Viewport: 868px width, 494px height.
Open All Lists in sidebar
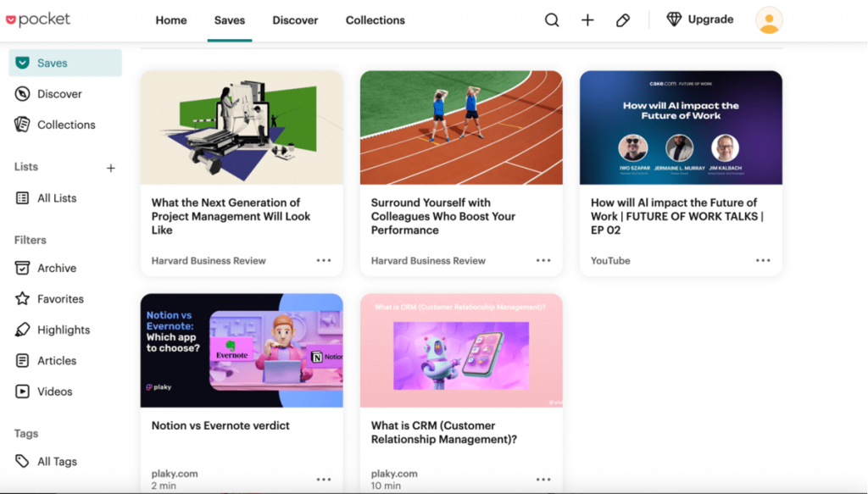[56, 198]
